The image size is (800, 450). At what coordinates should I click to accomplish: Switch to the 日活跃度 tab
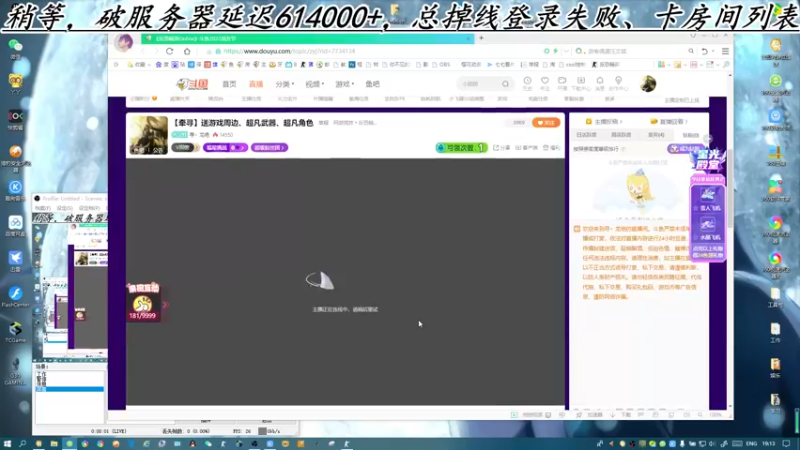[x=586, y=135]
